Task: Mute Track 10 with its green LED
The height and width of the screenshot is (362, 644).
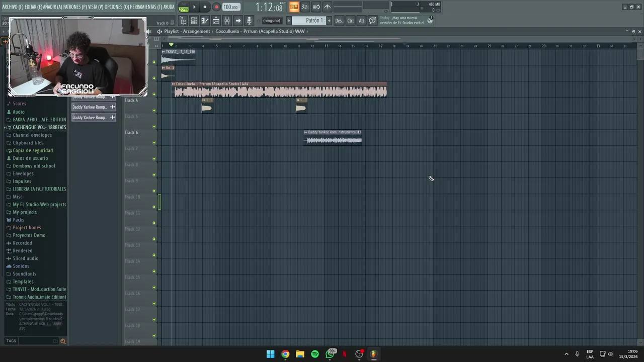Action: (154, 207)
